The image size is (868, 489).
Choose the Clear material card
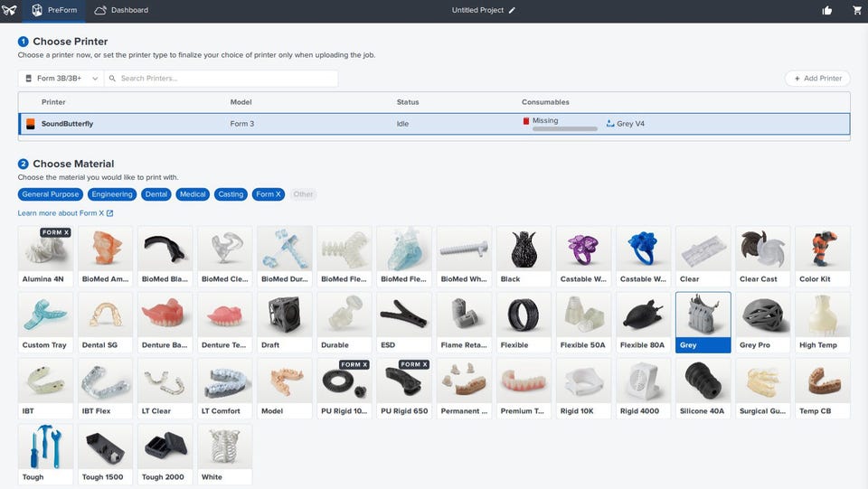point(703,256)
